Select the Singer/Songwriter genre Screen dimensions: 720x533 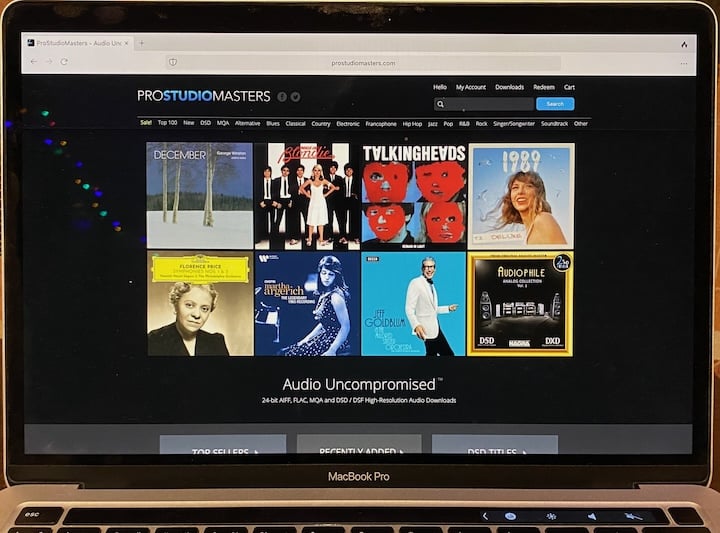click(x=514, y=123)
